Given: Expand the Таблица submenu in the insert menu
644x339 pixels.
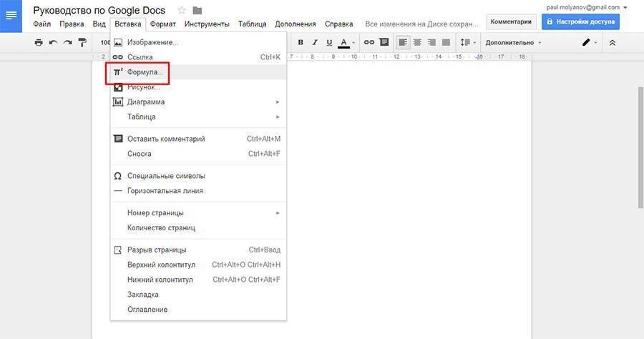Looking at the screenshot, I should pos(198,117).
